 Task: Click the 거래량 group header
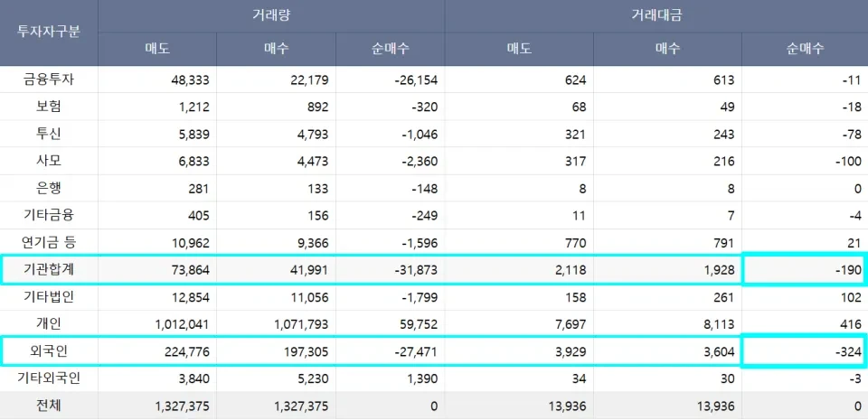[x=271, y=15]
